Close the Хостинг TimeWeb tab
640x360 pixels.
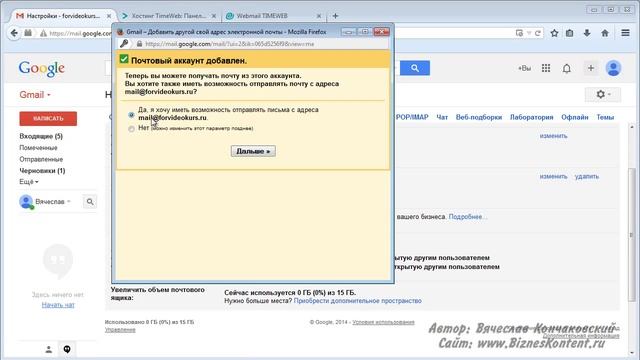(x=213, y=16)
